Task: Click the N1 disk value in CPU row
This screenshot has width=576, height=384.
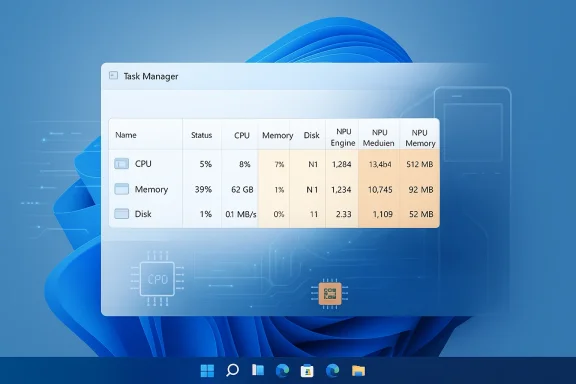Action: 313,164
